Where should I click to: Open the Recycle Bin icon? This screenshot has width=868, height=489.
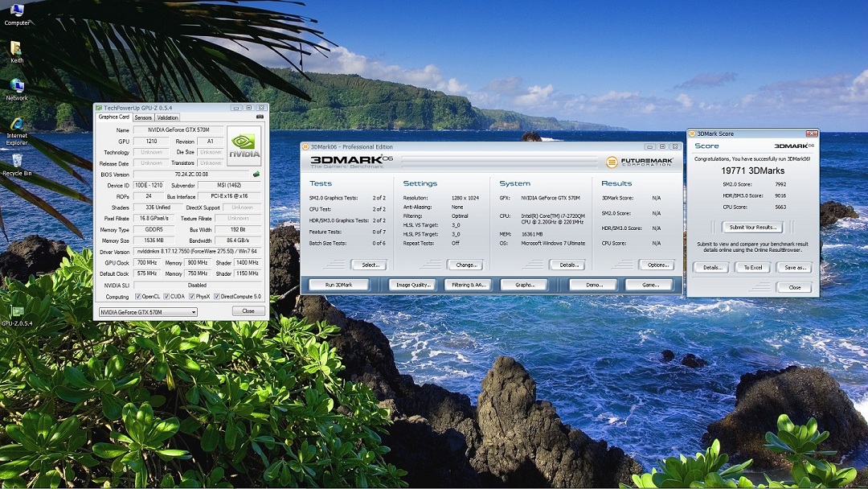17,165
